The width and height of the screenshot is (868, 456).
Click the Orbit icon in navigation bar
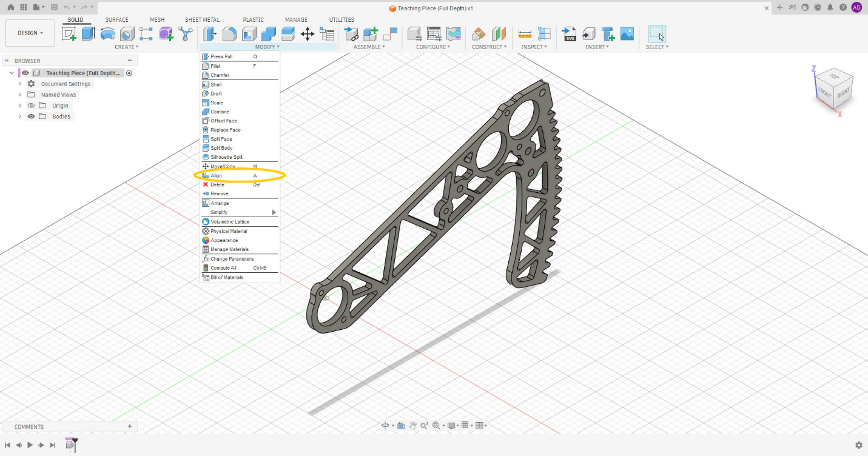pos(385,426)
